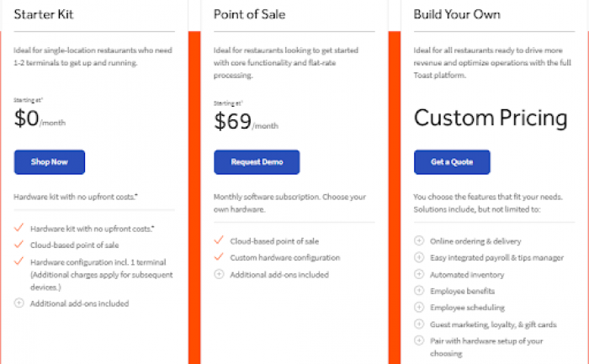Click checkmark next to Hardware configuration incl. 1 terminal
The image size is (589, 364).
click(x=19, y=261)
